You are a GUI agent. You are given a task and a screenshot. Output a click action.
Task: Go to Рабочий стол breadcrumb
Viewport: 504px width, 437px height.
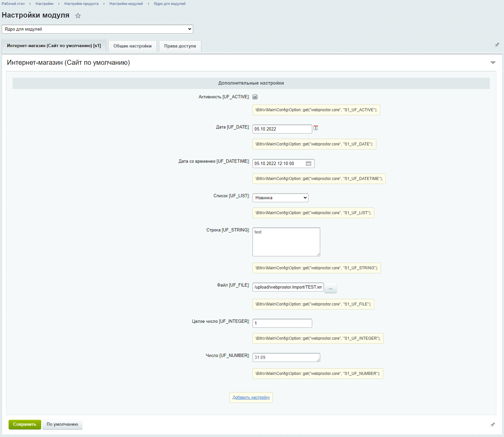pos(13,4)
